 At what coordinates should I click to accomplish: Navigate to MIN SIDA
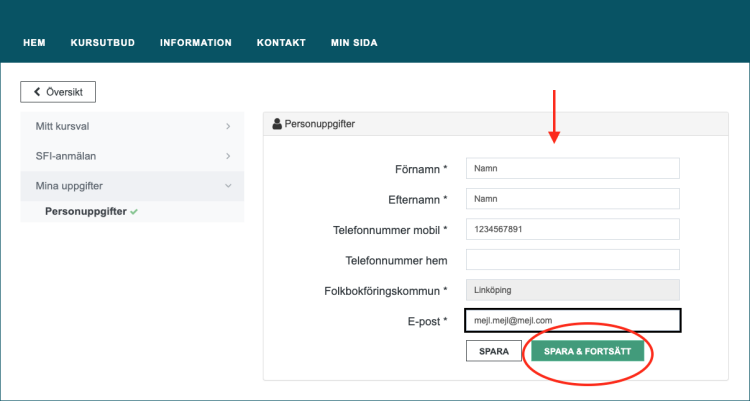(354, 43)
